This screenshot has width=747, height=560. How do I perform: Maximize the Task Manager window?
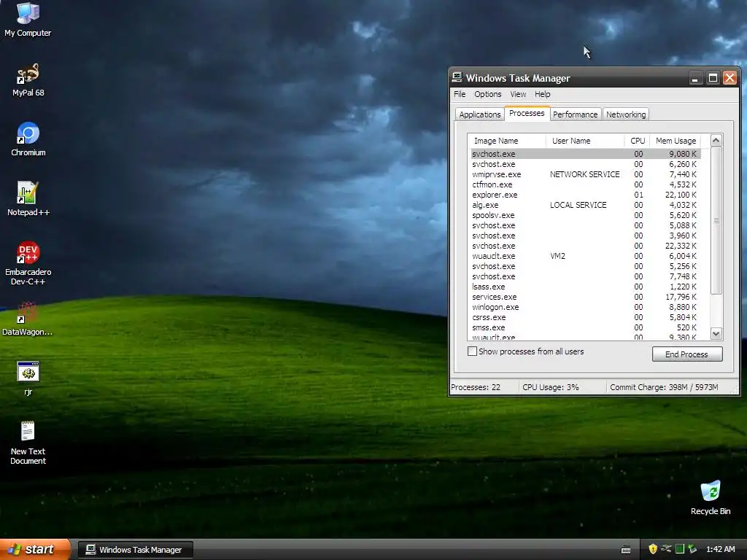coord(713,78)
